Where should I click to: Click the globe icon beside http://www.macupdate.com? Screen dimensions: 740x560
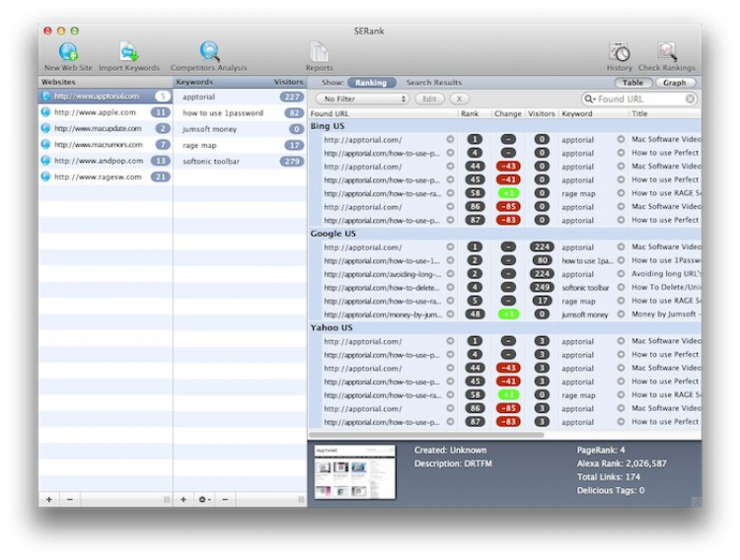pyautogui.click(x=45, y=128)
